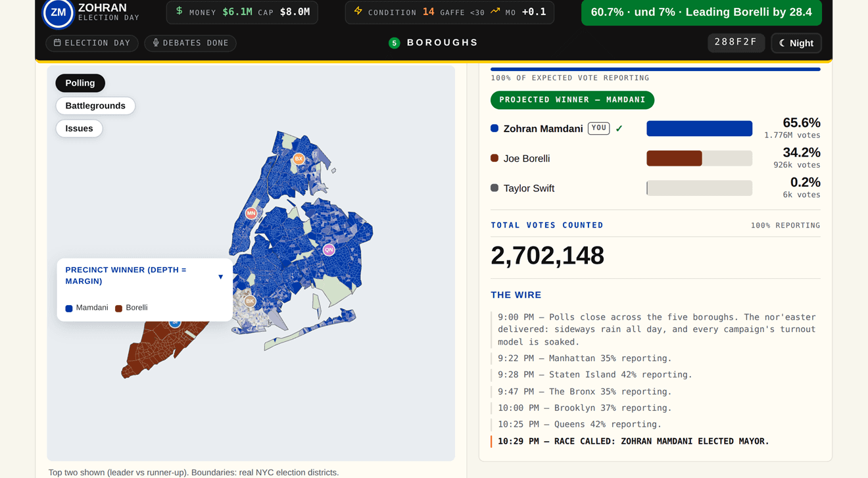
Task: Click the gray dot beside Taylor Swift
Action: click(494, 187)
